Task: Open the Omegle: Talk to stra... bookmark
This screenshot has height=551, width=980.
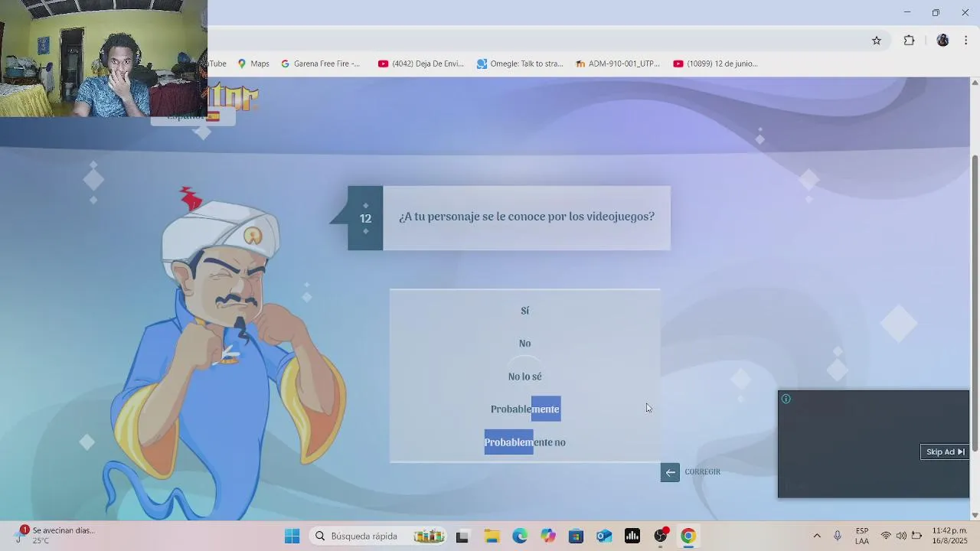Action: (520, 64)
